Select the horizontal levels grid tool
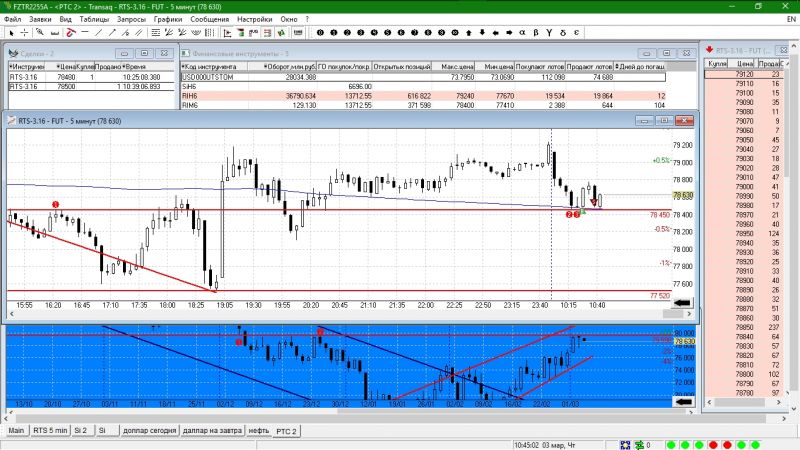The height and width of the screenshot is (450, 800). 156,33
